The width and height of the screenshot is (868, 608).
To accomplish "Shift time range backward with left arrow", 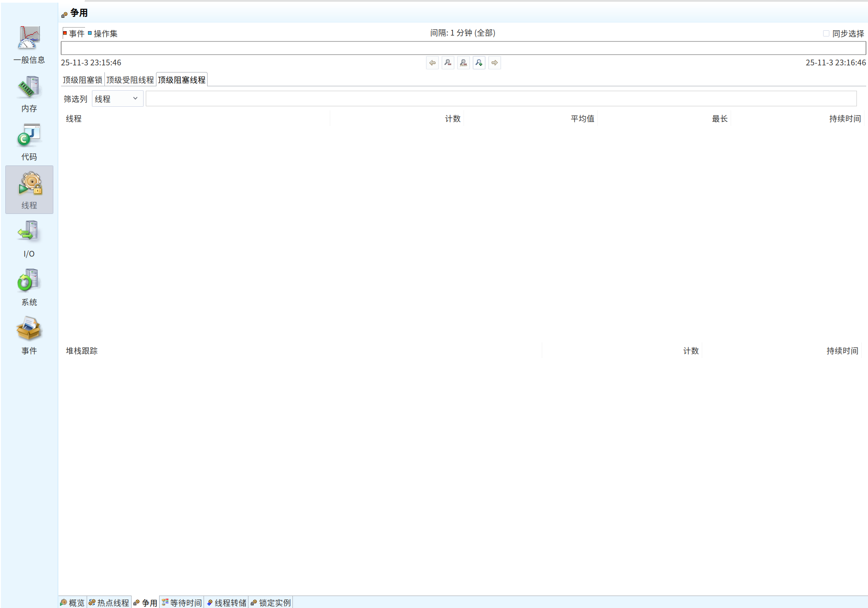I will (x=432, y=63).
